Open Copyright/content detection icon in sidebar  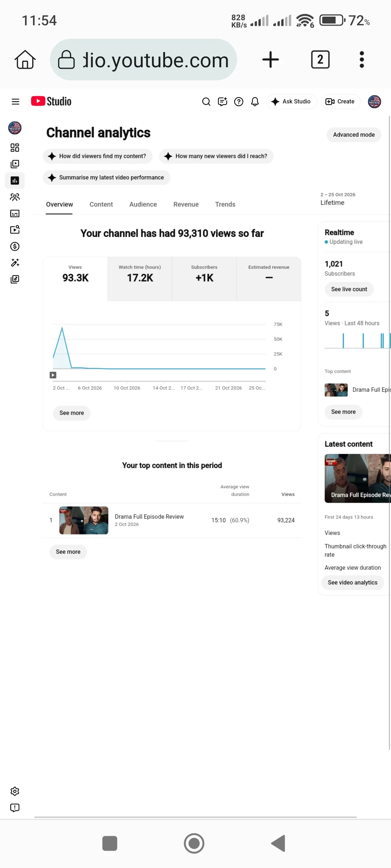click(15, 230)
